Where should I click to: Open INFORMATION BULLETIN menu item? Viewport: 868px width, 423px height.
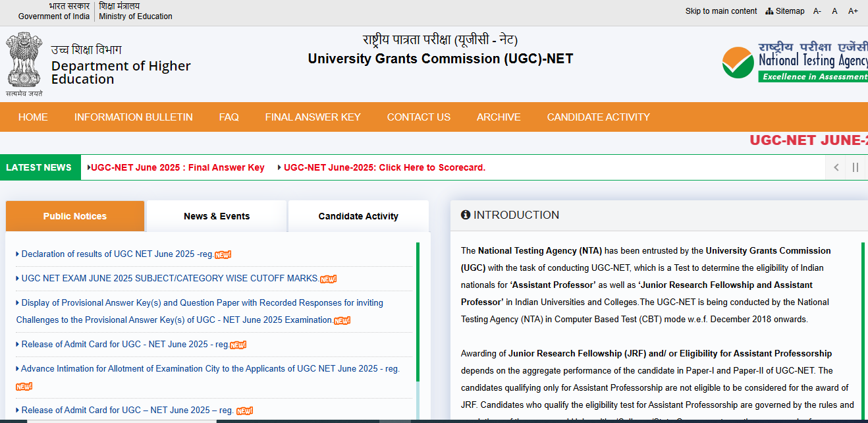134,117
